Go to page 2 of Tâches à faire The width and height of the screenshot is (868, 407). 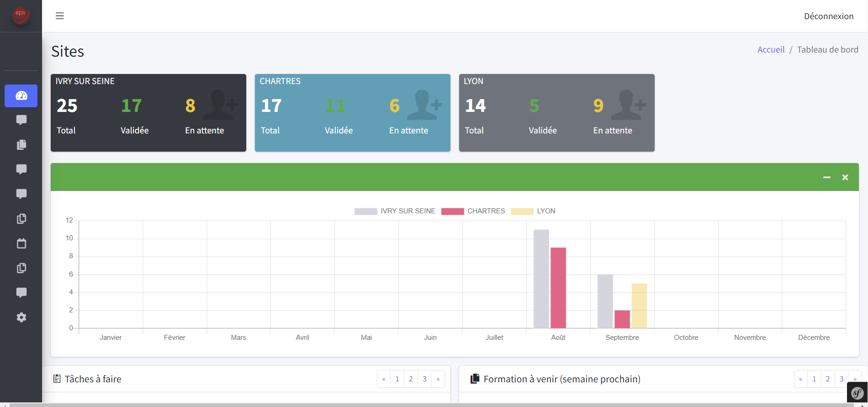411,379
